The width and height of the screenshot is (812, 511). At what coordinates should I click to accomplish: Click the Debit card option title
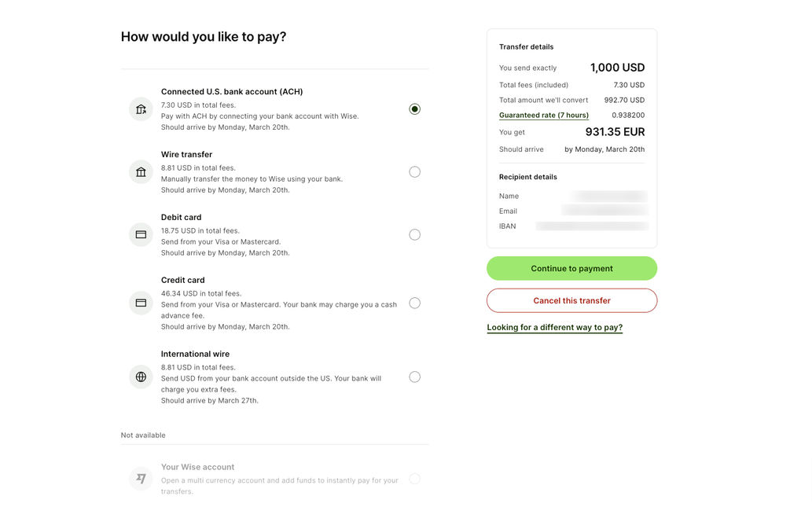181,218
